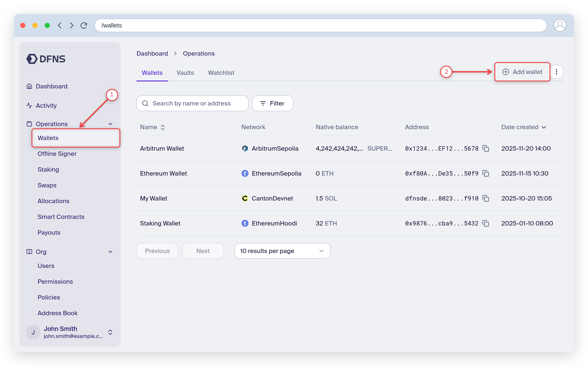Copy the My Wallet address
Screen dimensions: 588x366
(486, 198)
